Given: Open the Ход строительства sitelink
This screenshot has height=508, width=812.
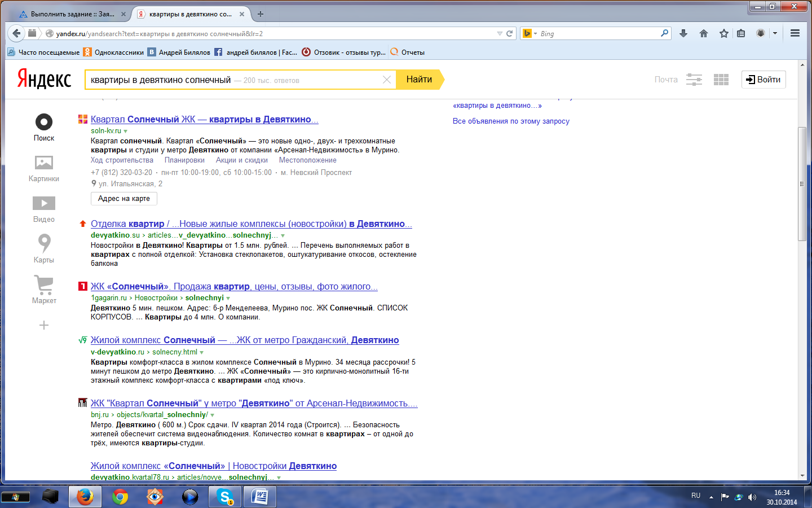Looking at the screenshot, I should 122,160.
